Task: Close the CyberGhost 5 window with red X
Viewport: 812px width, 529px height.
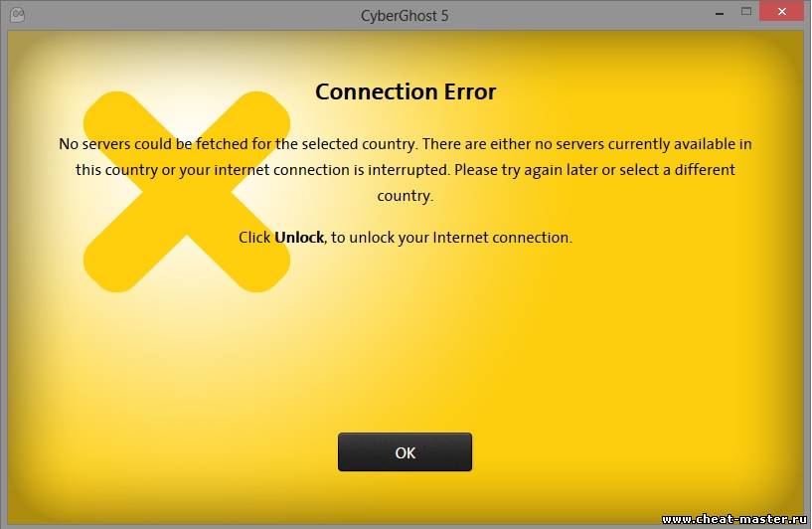Action: click(781, 11)
